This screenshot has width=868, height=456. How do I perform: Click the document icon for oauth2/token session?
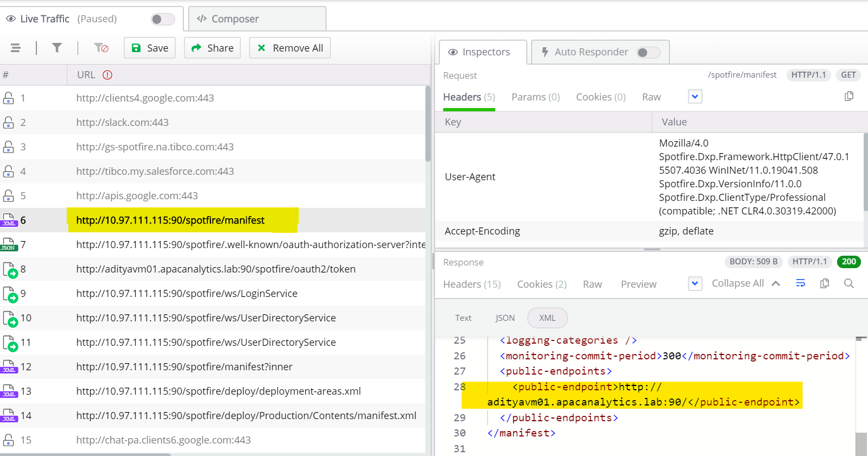10,269
